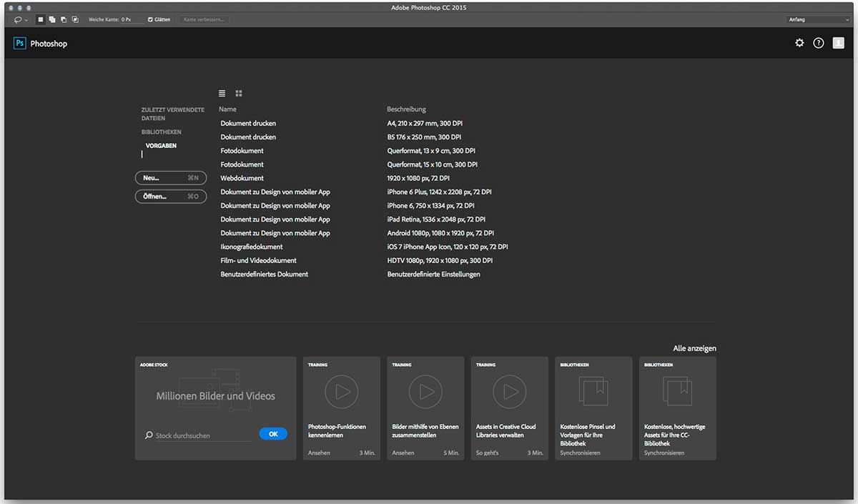
Task: Open settings via the gear icon
Action: pyautogui.click(x=799, y=43)
